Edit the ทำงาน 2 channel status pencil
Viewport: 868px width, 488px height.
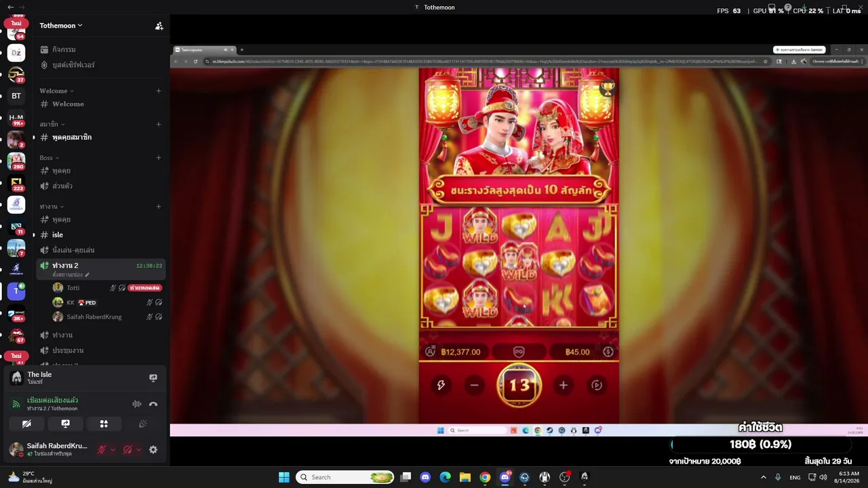87,274
